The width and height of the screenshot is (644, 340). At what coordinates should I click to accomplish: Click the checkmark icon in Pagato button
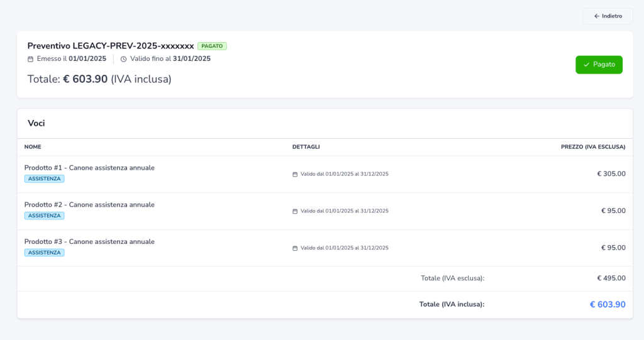[586, 65]
